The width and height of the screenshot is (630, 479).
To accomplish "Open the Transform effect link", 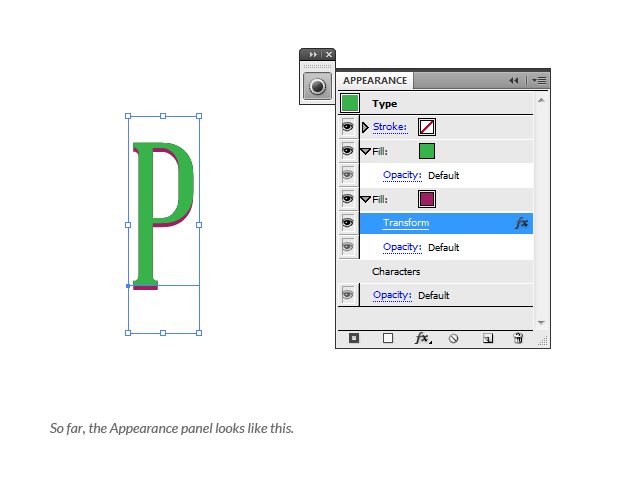I will pos(406,223).
